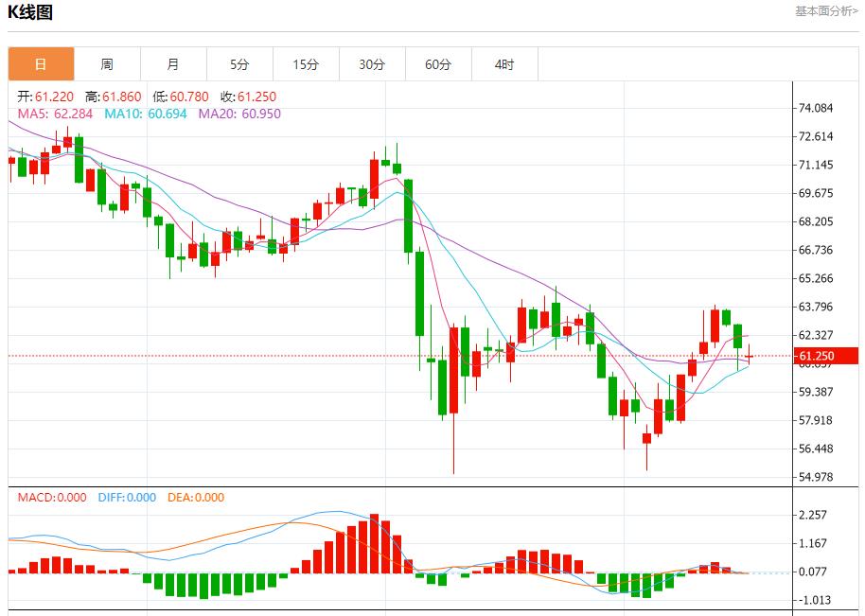Open the 15分 interval tab
The width and height of the screenshot is (865, 616).
click(x=306, y=64)
